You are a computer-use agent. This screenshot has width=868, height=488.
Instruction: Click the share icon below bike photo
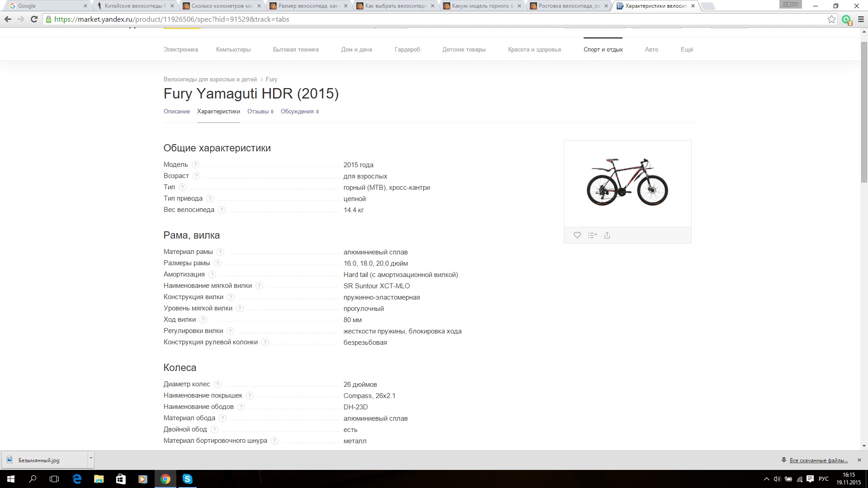(607, 235)
